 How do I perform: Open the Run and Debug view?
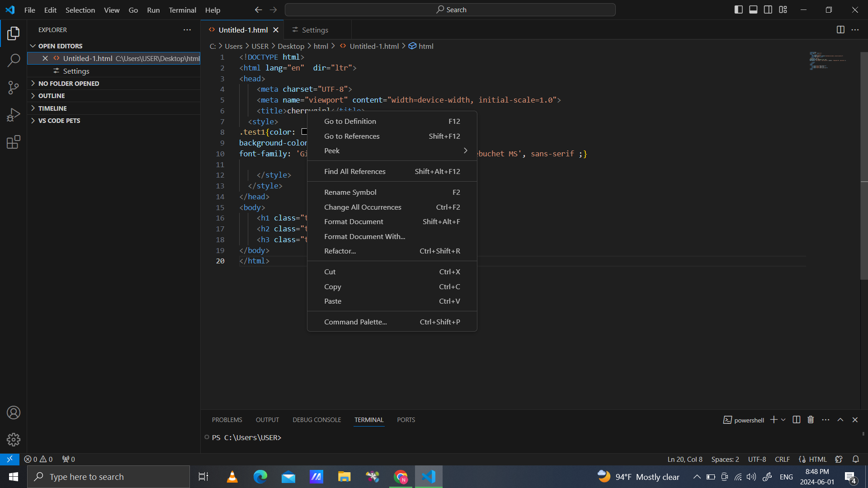[x=14, y=115]
